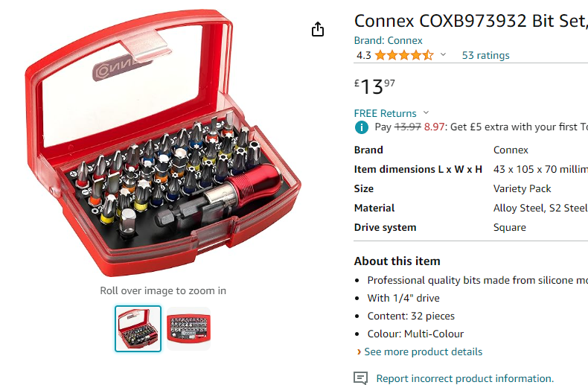
Task: Click the star rating icons
Action: [x=403, y=55]
